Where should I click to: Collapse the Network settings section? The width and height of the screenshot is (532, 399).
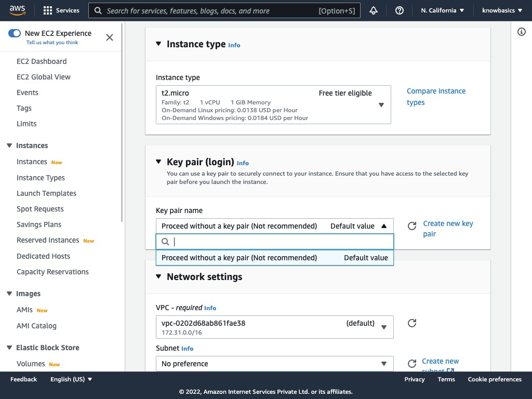click(158, 276)
